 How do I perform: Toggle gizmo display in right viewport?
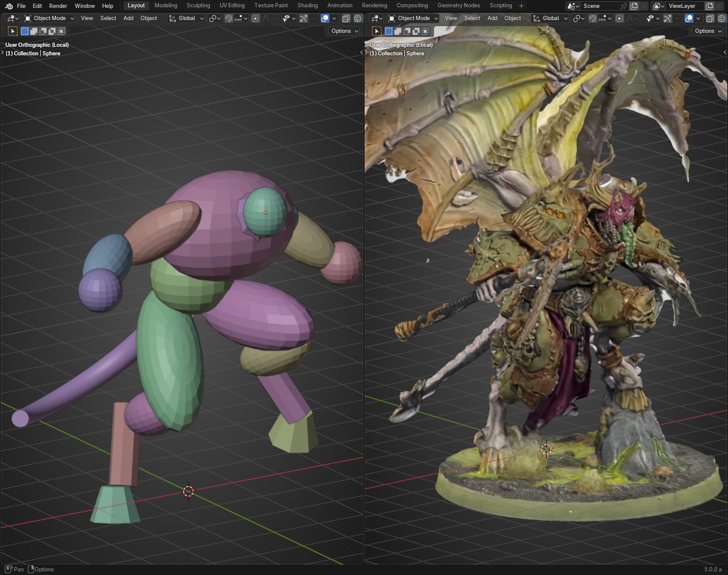667,18
